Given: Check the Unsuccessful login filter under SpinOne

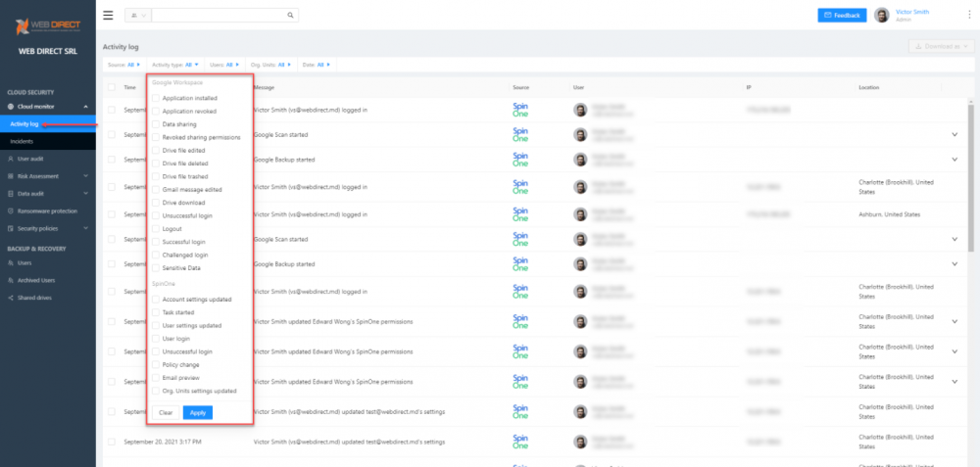Looking at the screenshot, I should point(156,351).
